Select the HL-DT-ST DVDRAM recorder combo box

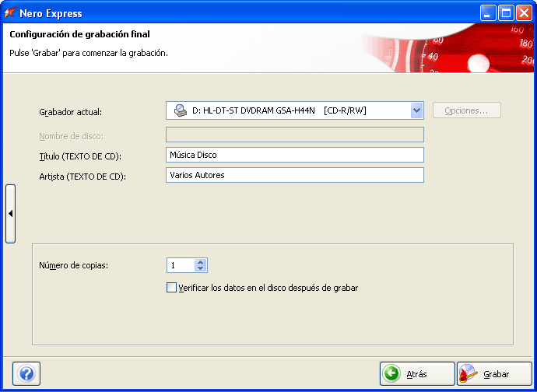288,110
